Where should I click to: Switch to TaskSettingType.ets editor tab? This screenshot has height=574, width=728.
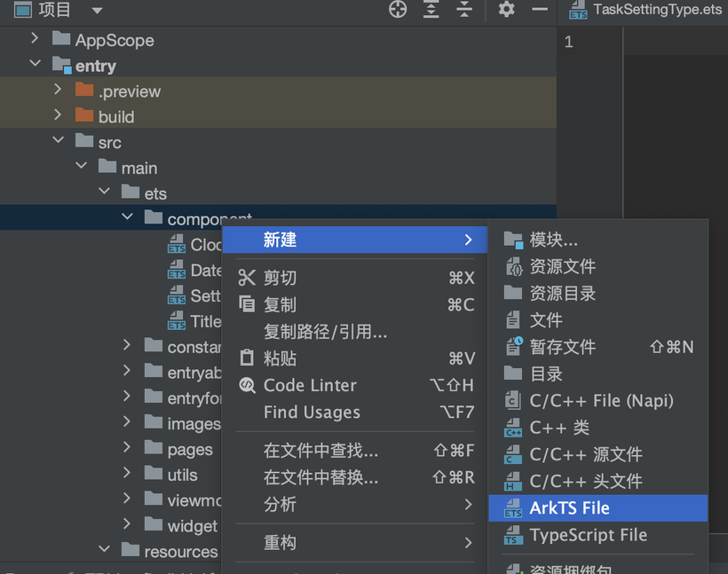(657, 10)
